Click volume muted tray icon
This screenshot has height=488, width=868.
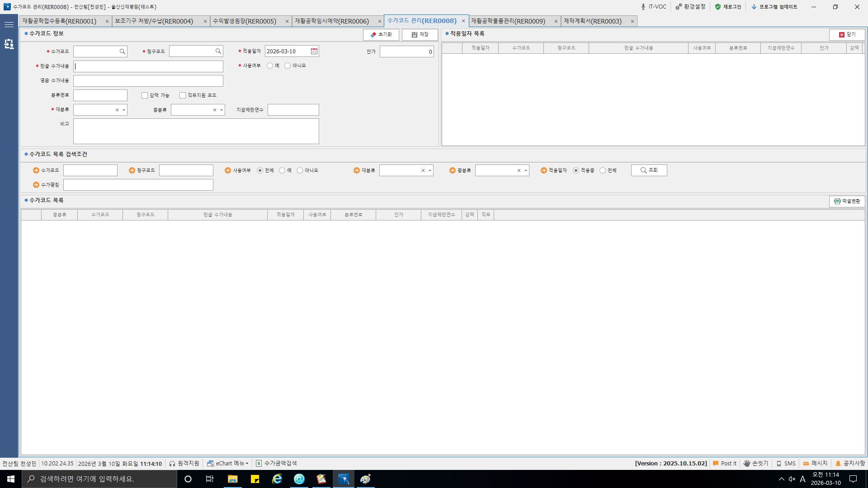[792, 479]
